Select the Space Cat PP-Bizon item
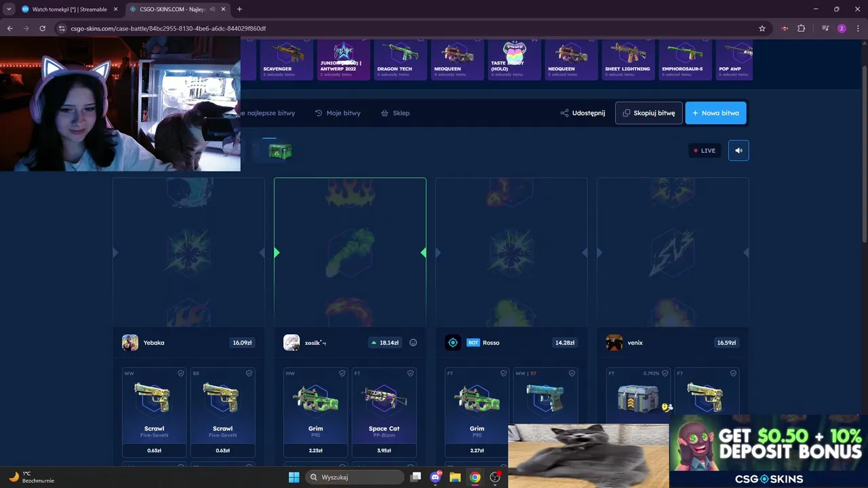This screenshot has height=488, width=868. pos(384,412)
